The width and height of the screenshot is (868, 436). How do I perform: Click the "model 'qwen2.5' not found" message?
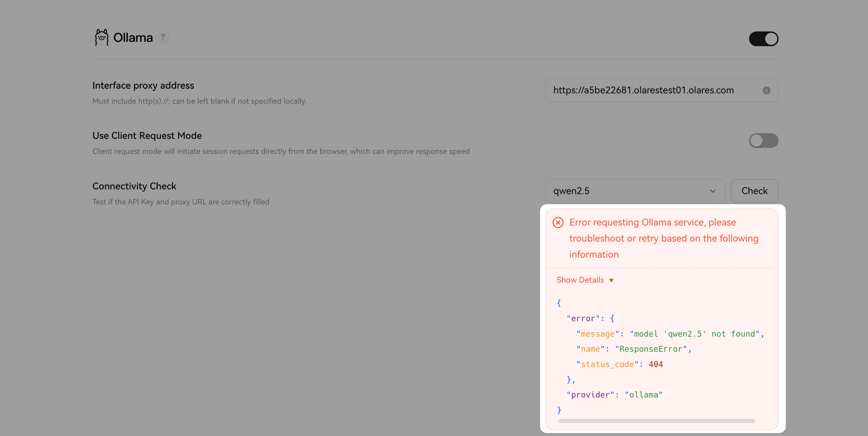[694, 334]
